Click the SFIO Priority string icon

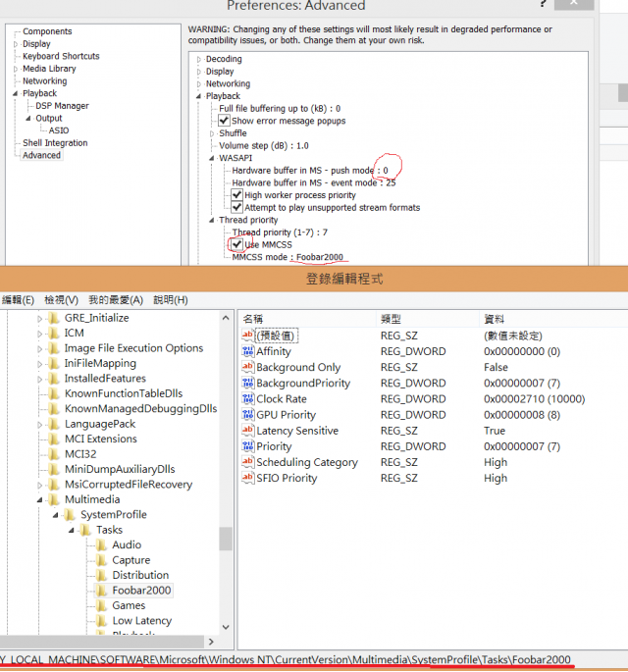[x=248, y=478]
